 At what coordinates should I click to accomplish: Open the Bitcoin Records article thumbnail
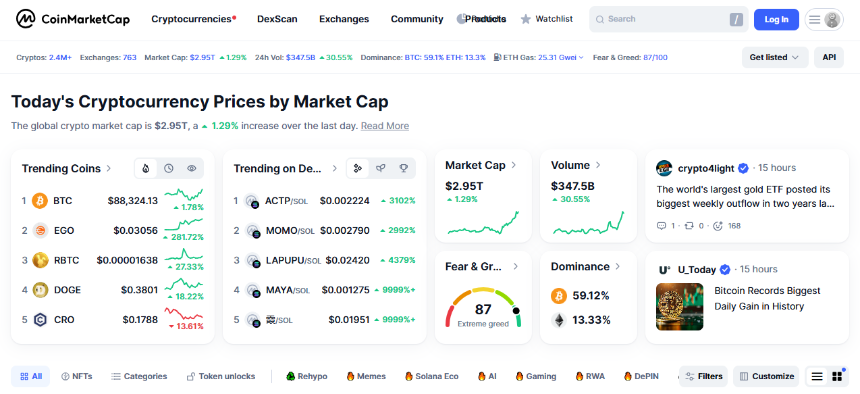click(680, 306)
